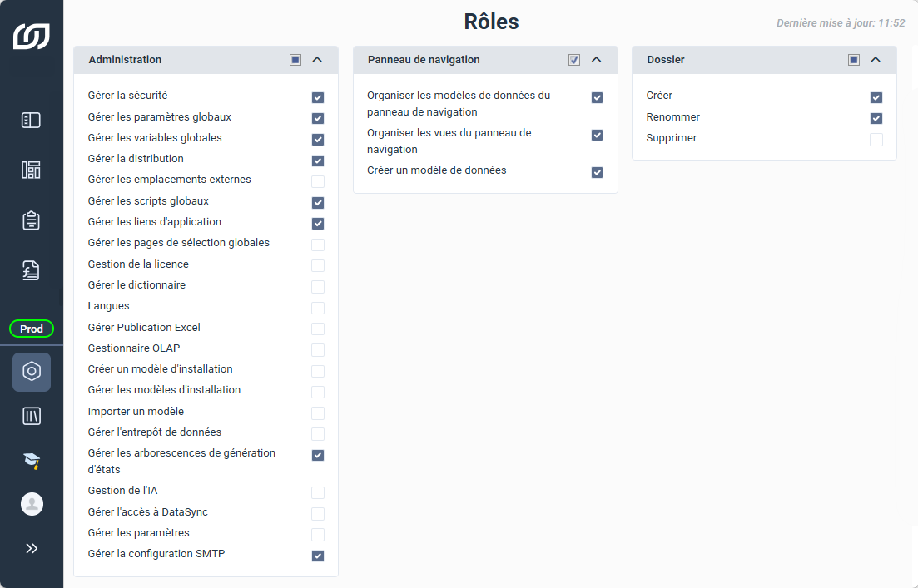Screen dimensions: 918x588
Task: Open the user profile avatar
Action: coord(32,504)
